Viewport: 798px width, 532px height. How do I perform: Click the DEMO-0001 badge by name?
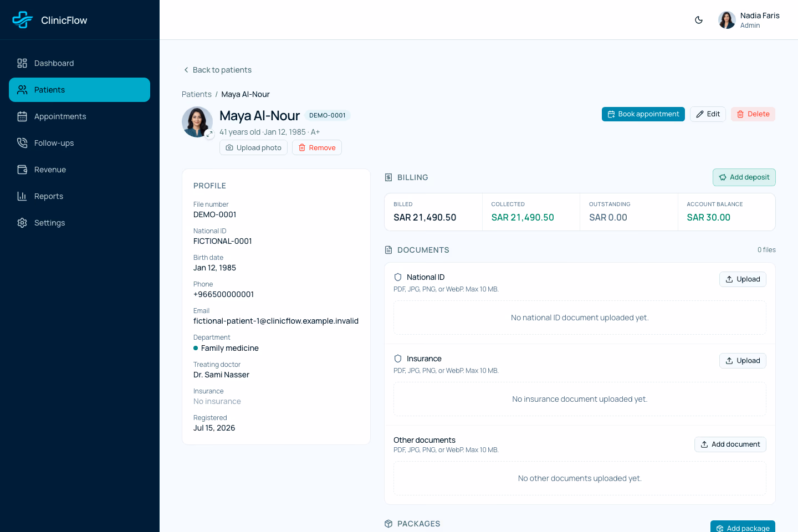[x=328, y=115]
